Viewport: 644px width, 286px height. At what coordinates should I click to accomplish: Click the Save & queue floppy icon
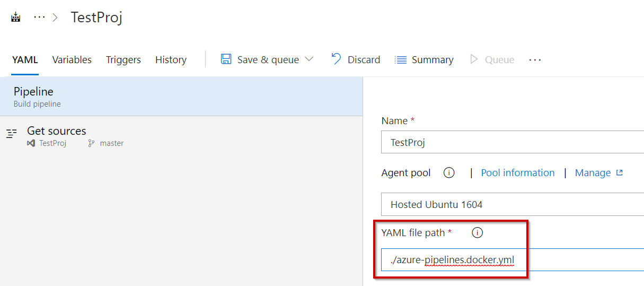(x=226, y=59)
